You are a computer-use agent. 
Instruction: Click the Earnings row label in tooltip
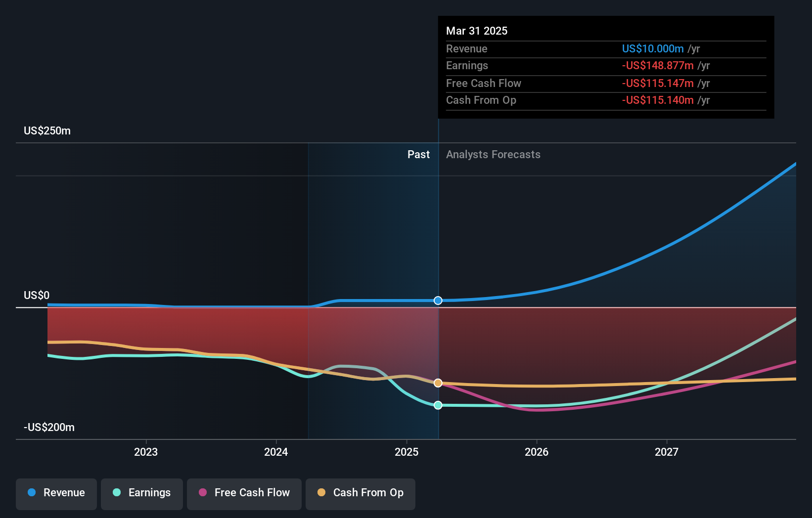click(467, 66)
